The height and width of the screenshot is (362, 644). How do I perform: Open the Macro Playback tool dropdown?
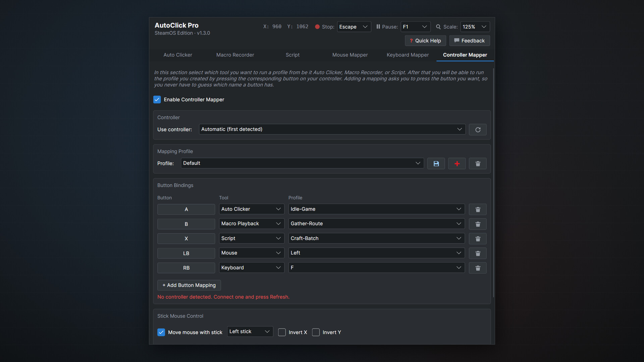coord(252,224)
